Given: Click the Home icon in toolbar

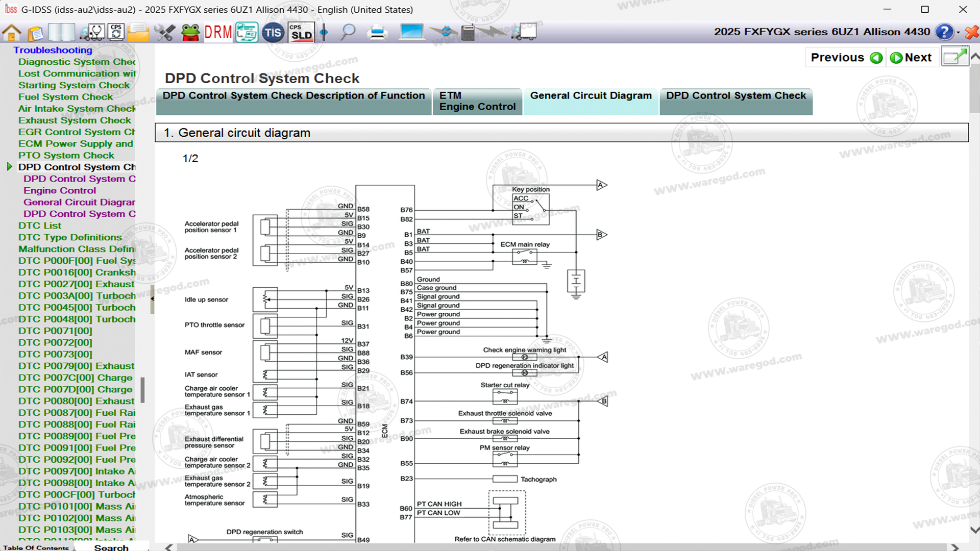Looking at the screenshot, I should [x=12, y=33].
